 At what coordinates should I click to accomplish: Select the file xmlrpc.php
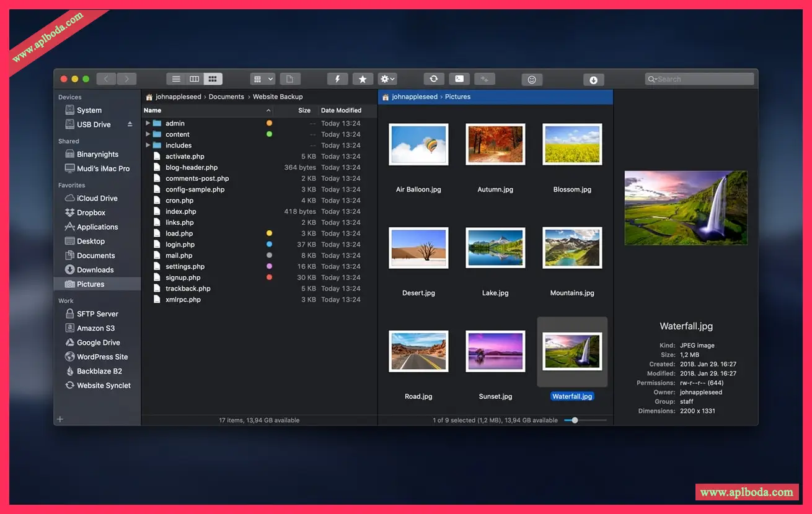click(x=260, y=300)
